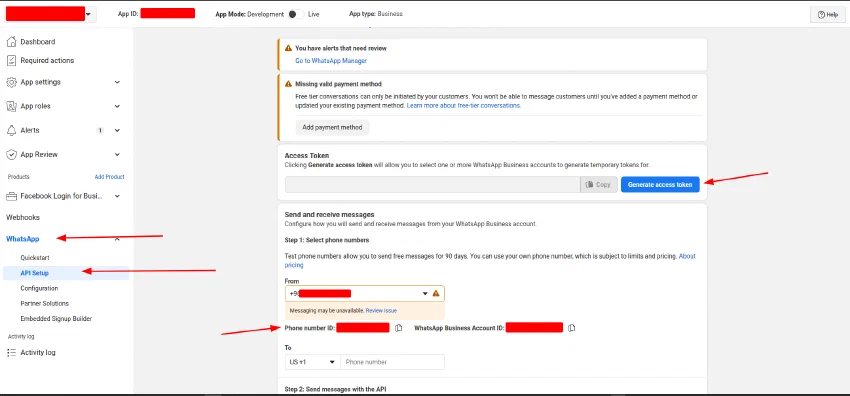Click the App roles person icon

tap(11, 106)
